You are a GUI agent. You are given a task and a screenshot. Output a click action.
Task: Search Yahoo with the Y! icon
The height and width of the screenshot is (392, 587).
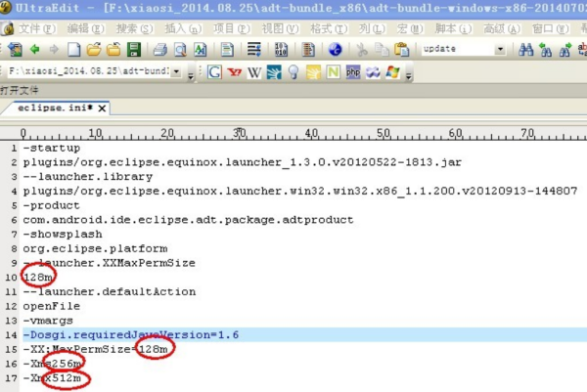(x=235, y=71)
